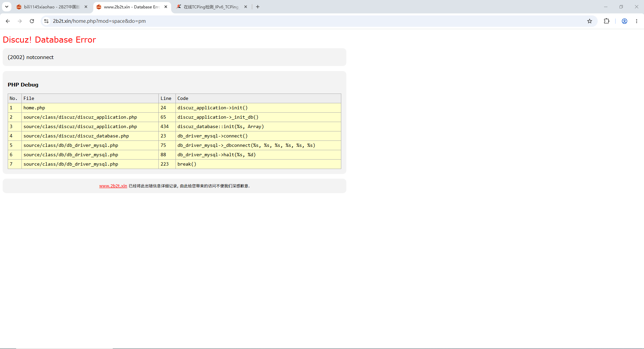Expand the tab search dropdown arrow

7,7
